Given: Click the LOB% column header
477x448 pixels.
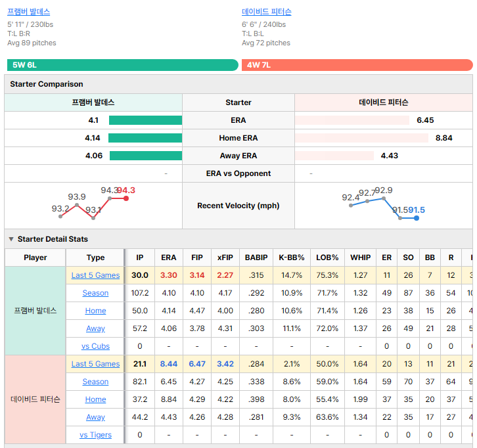Looking at the screenshot, I should click(327, 258).
